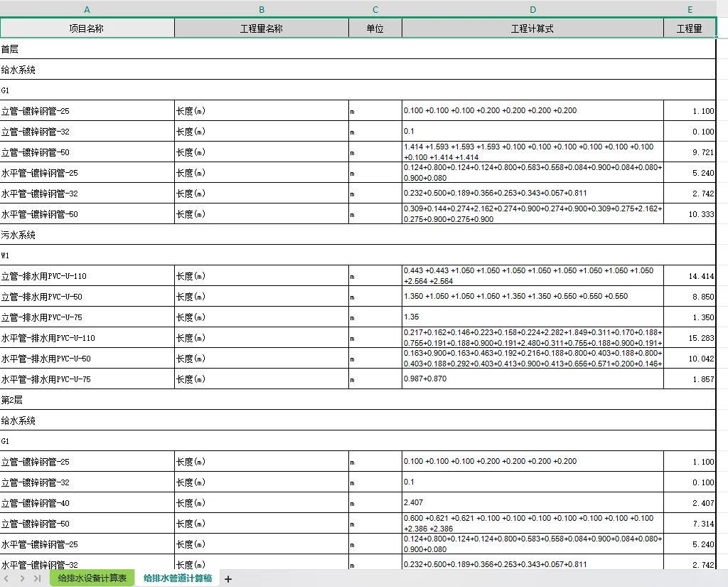Image resolution: width=728 pixels, height=587 pixels.
Task: Click cell 水平管-排水用PVC-U-50
Action: click(87, 359)
